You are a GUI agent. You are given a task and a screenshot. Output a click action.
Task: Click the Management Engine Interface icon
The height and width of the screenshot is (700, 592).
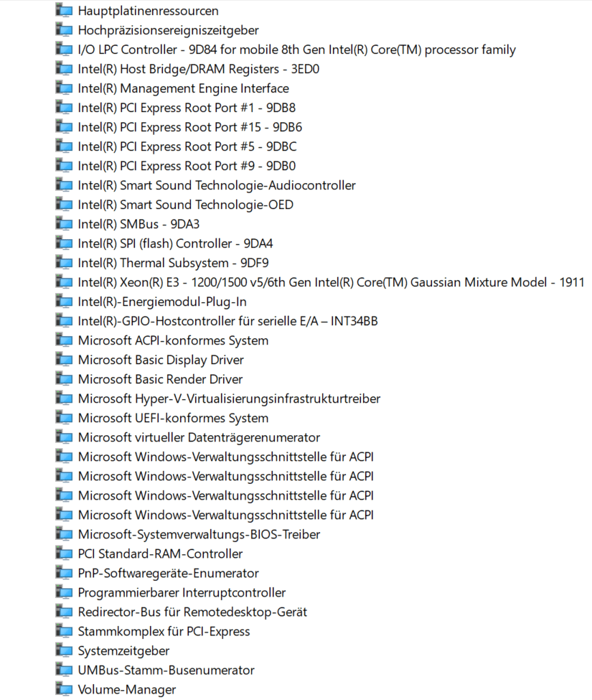[64, 88]
